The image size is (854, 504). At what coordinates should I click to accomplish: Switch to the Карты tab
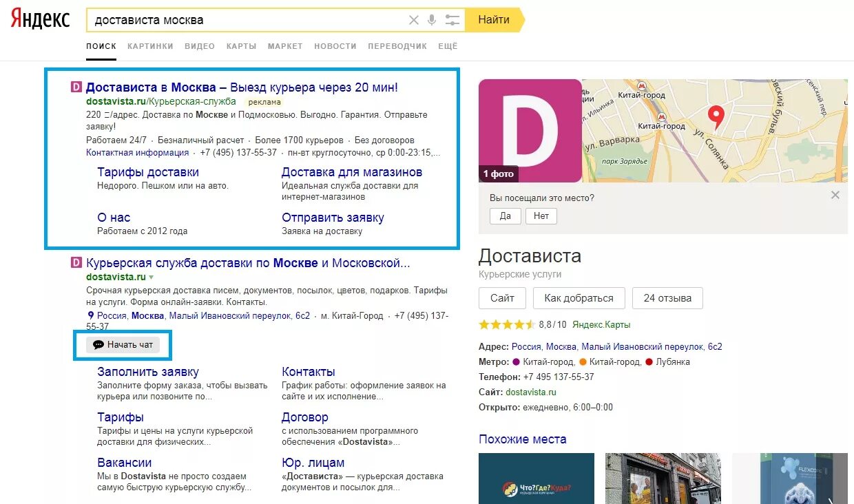click(241, 46)
